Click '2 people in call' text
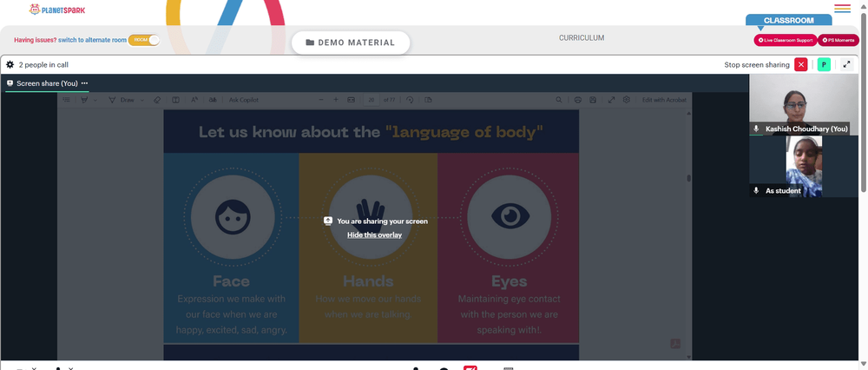This screenshot has width=868, height=370. [x=43, y=65]
